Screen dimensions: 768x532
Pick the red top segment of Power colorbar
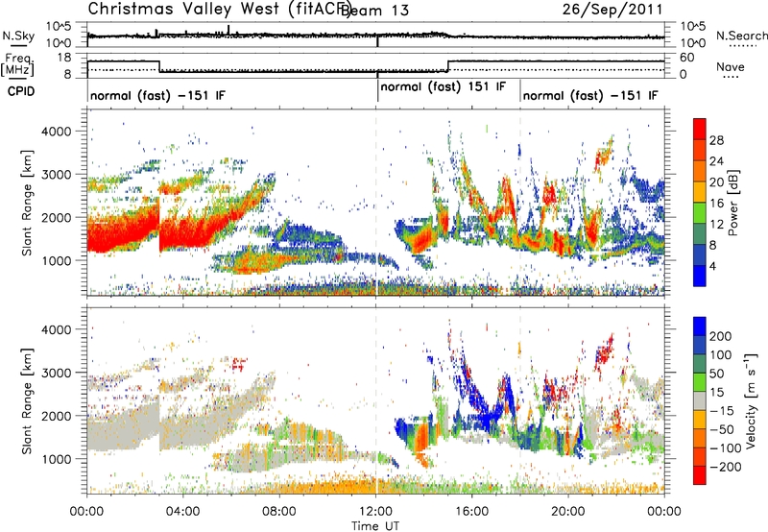tap(700, 129)
